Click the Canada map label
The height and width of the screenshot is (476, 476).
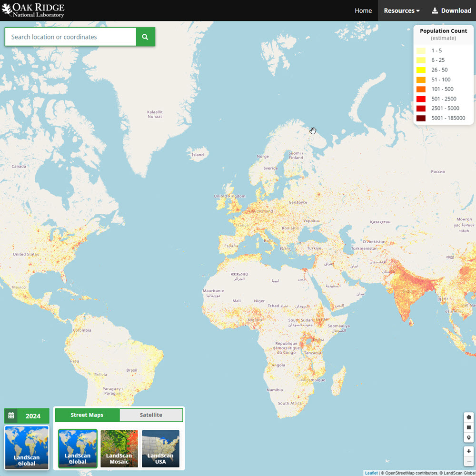(x=19, y=166)
